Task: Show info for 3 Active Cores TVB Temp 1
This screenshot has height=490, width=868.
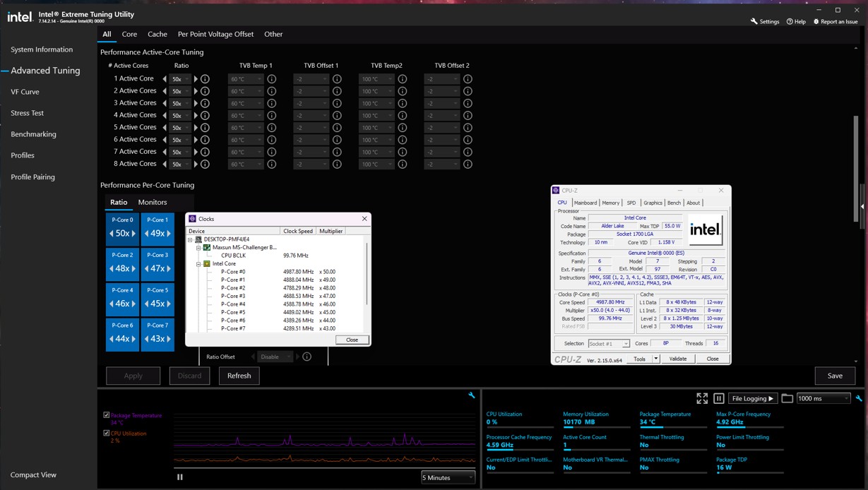Action: [271, 103]
